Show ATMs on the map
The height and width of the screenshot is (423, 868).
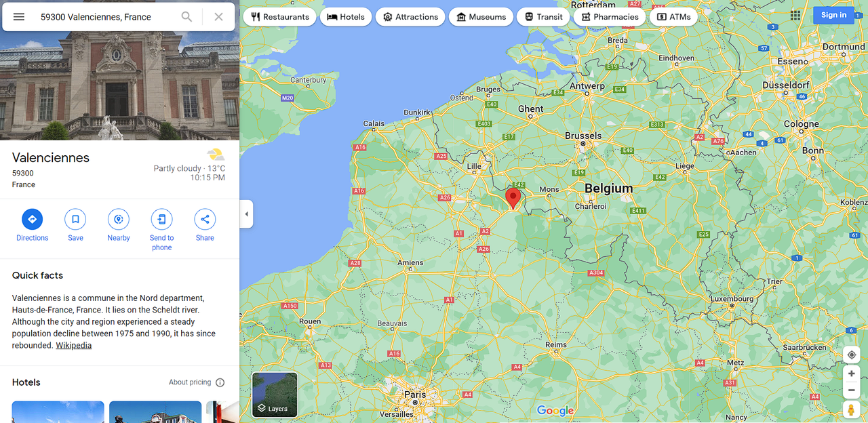[x=673, y=17]
